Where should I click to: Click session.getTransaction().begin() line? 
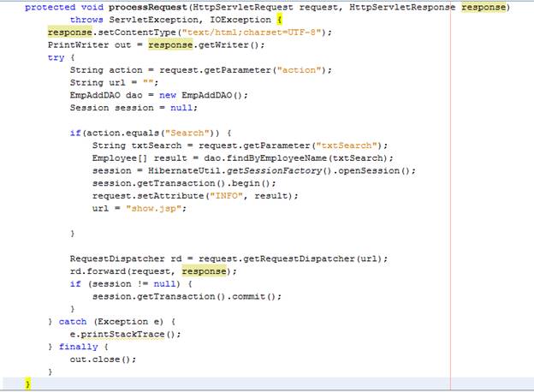tap(184, 183)
